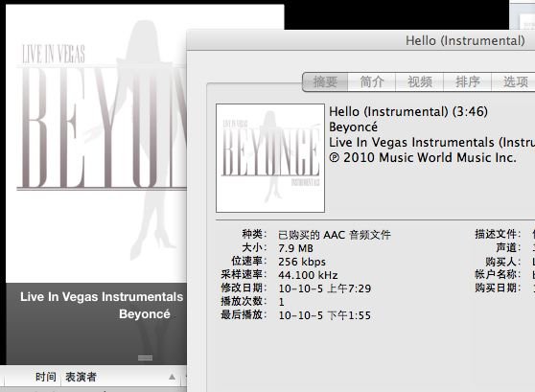535x392 pixels.
Task: Select the 摘要 tab
Action: pos(325,81)
